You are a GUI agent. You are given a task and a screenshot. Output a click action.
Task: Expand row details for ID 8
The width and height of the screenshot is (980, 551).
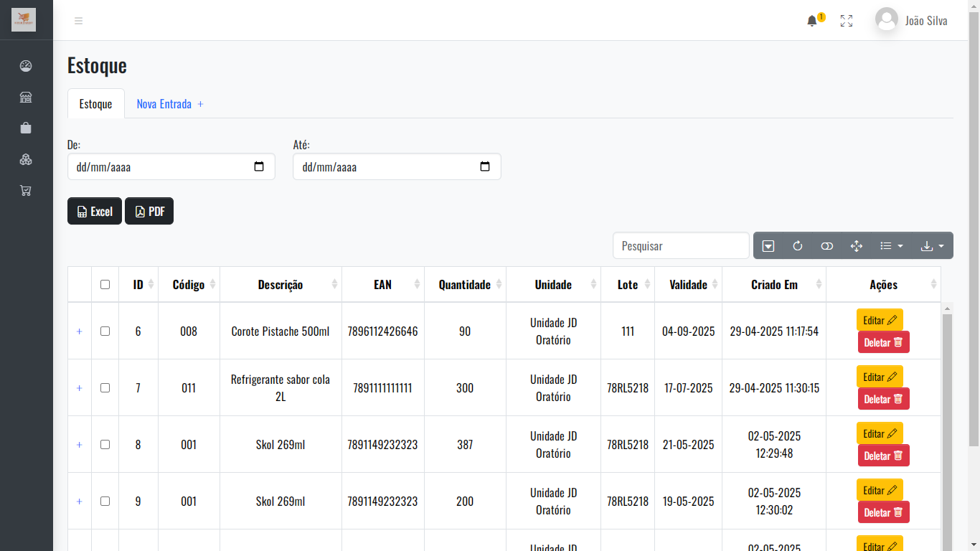pos(80,445)
